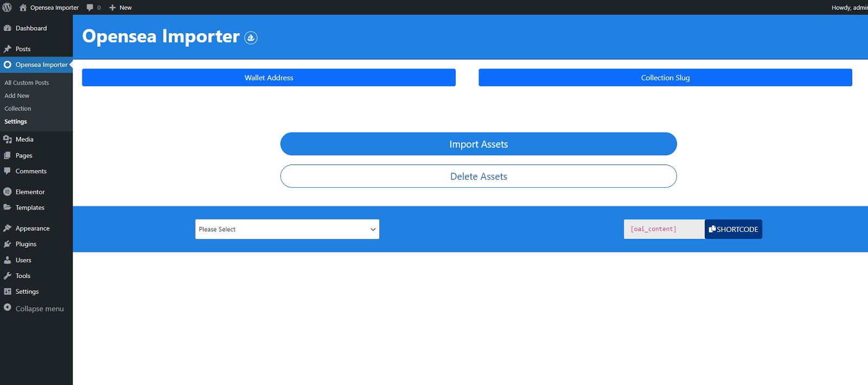
Task: Click the Opensea Importer page heading
Action: coord(161,36)
